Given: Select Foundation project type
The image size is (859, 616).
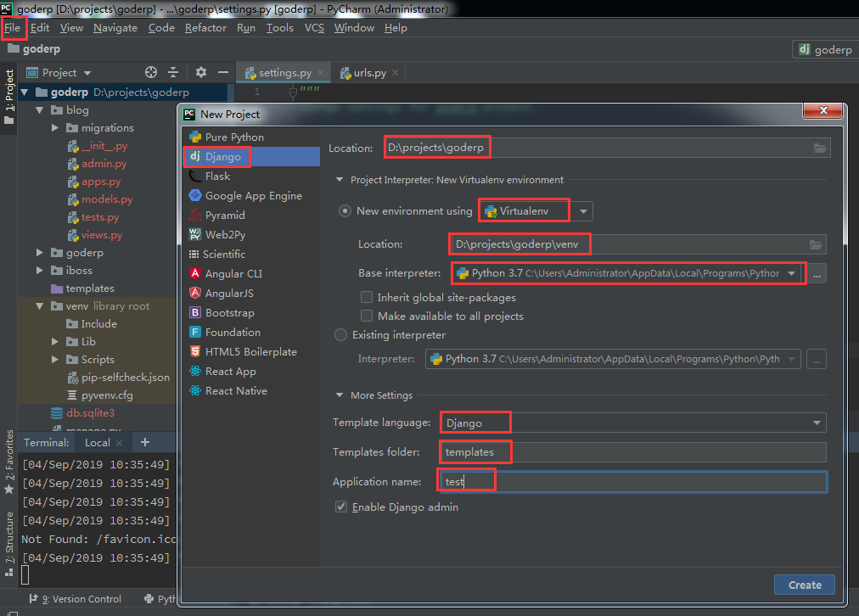Looking at the screenshot, I should point(251,333).
